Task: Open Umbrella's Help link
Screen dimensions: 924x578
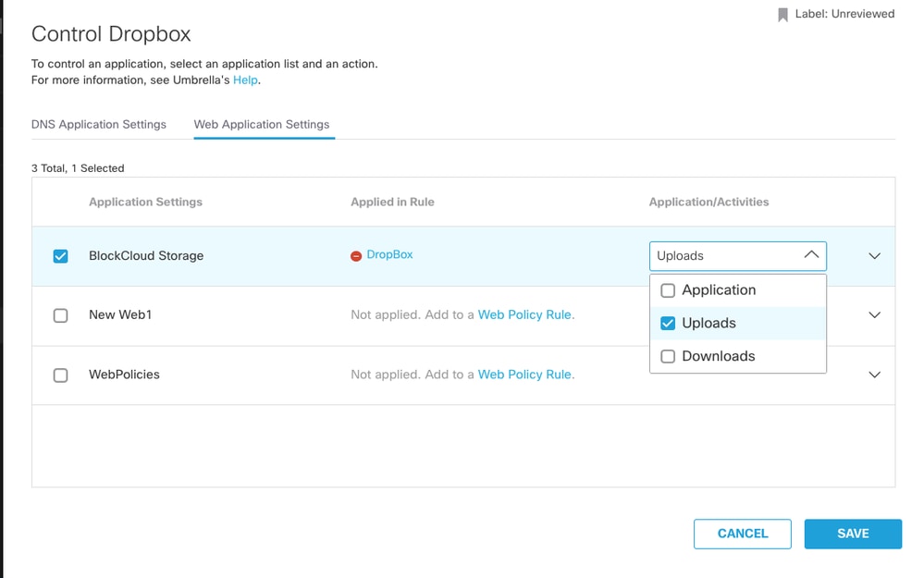Action: point(245,80)
